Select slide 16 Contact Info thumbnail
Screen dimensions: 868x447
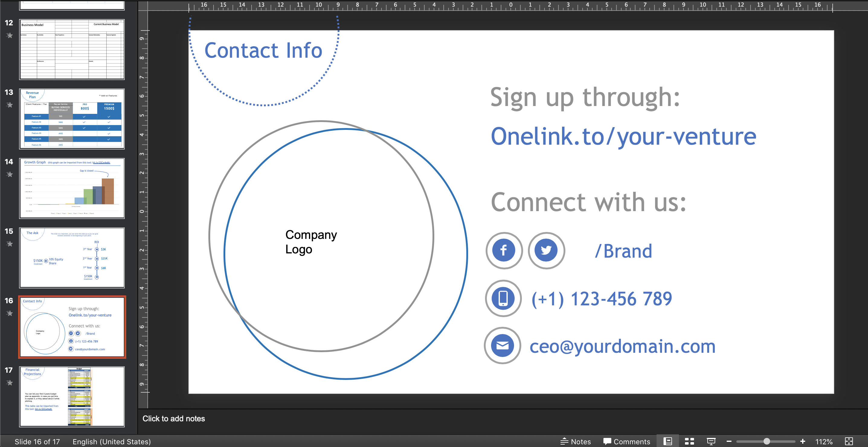[x=72, y=327]
